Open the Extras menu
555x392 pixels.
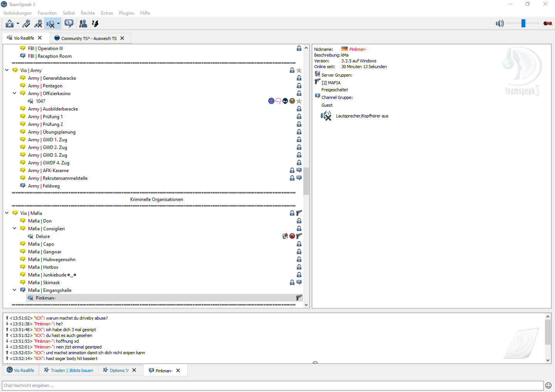[107, 13]
